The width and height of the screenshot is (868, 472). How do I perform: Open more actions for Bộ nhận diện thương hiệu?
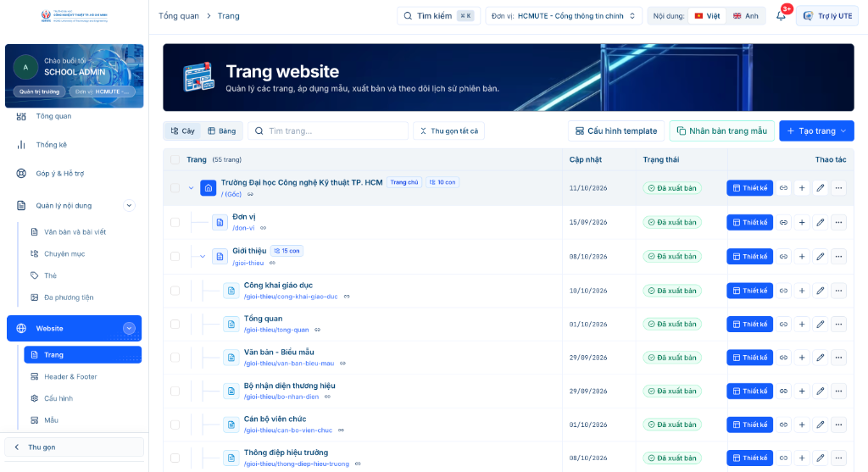(x=838, y=391)
